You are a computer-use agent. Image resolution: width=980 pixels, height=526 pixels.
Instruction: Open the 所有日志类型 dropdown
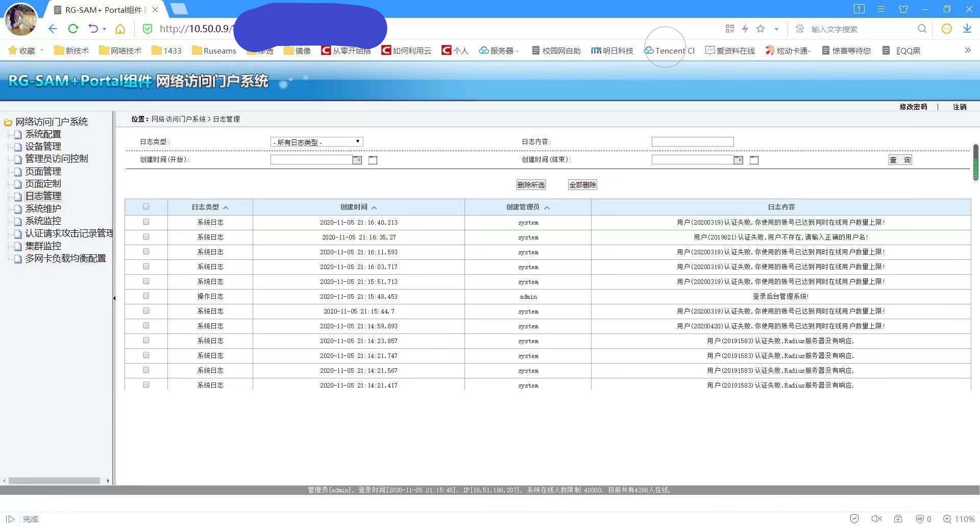316,142
